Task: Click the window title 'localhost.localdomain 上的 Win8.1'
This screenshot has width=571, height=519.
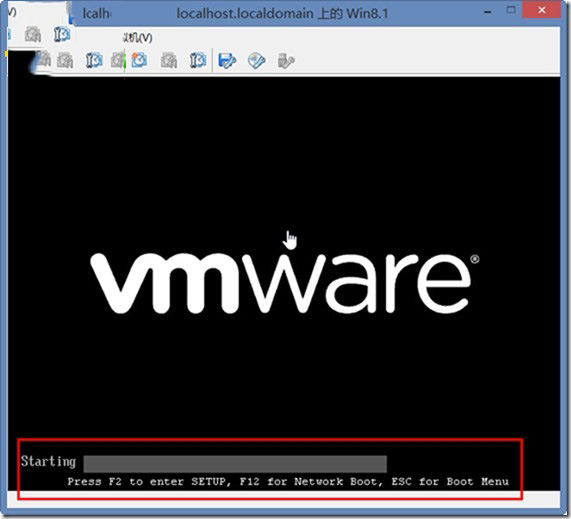Action: click(x=282, y=13)
